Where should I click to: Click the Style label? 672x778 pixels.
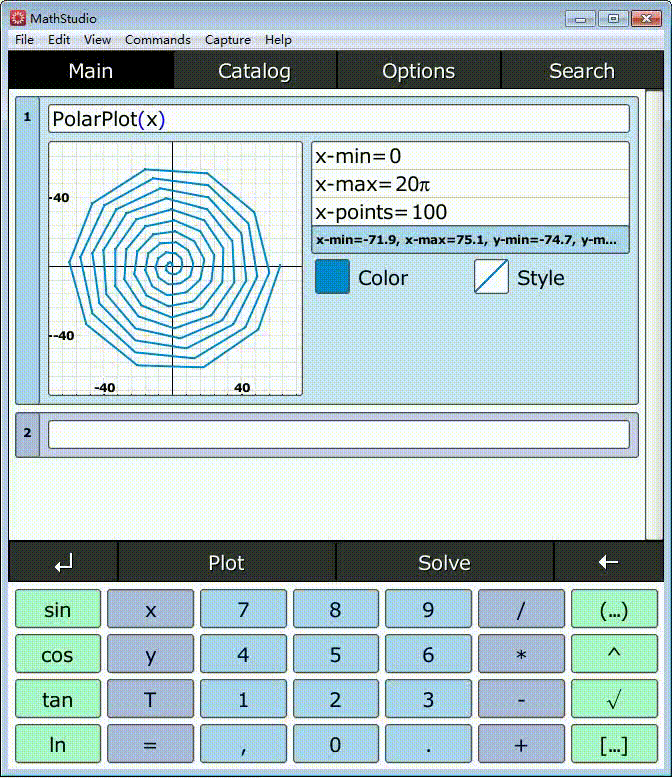pos(540,278)
